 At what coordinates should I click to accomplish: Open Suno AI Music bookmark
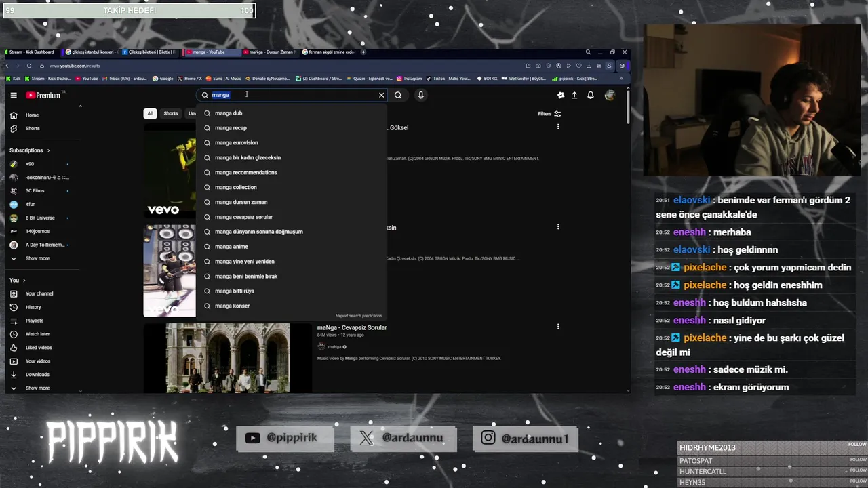224,79
